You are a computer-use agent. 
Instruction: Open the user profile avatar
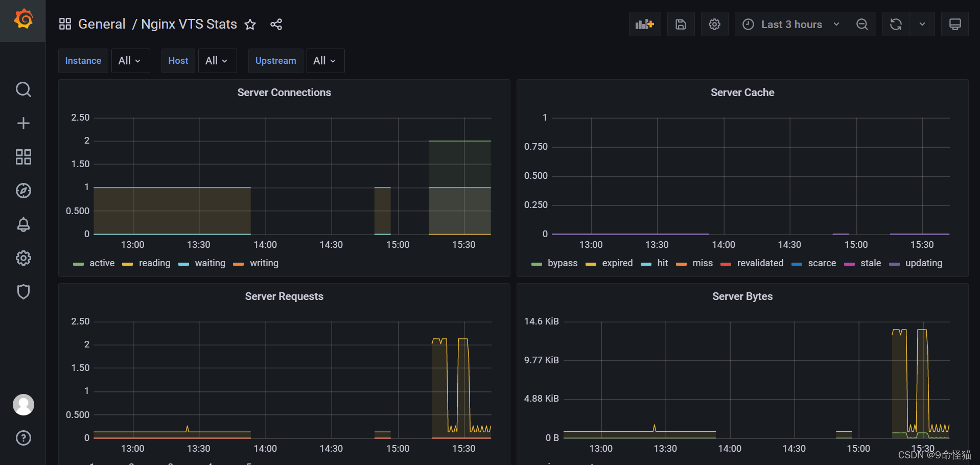(x=23, y=405)
